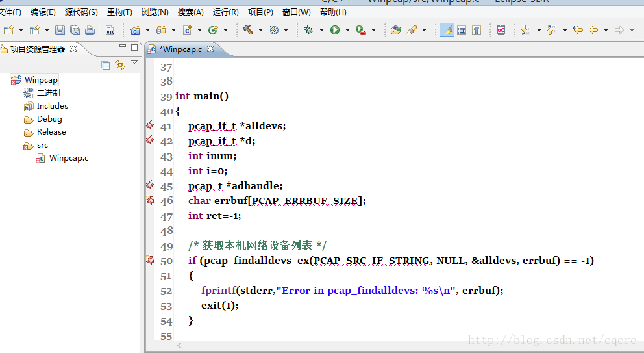Click the new source folder icon
644x353 pixels.
[161, 30]
